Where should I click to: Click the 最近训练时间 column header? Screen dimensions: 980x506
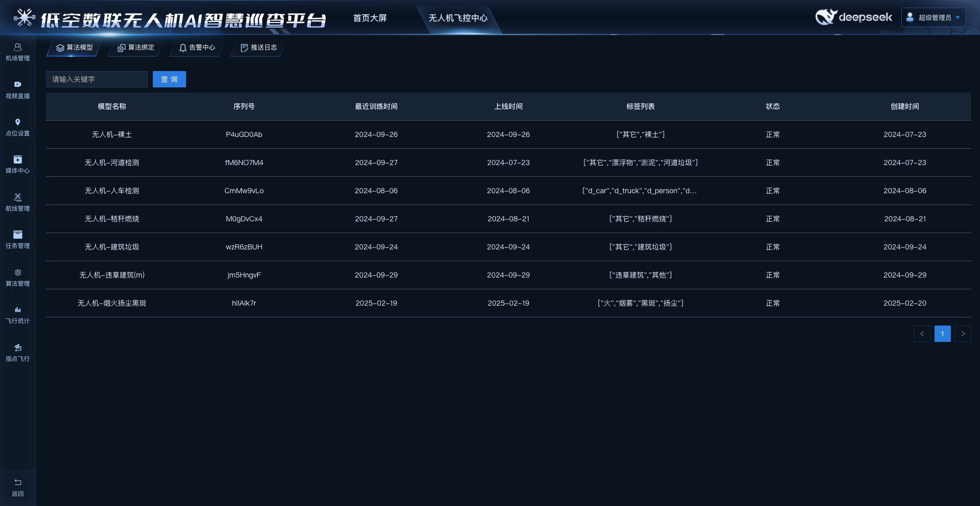pos(376,106)
